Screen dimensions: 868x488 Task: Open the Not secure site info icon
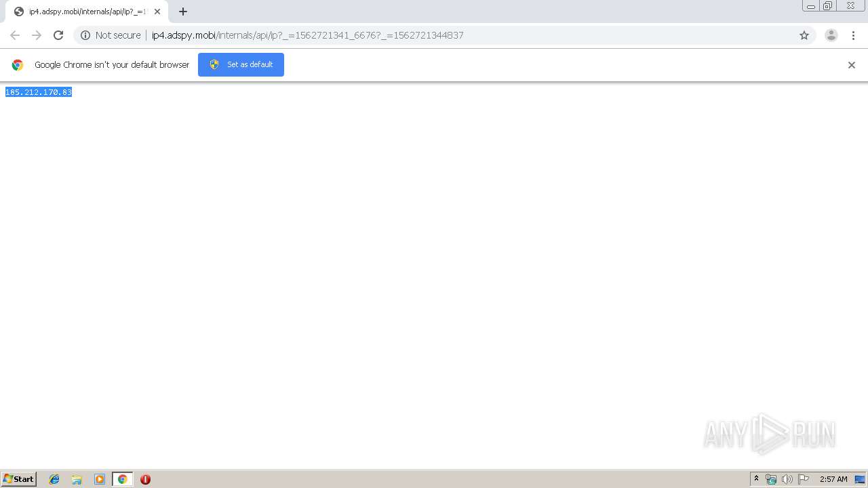point(85,35)
